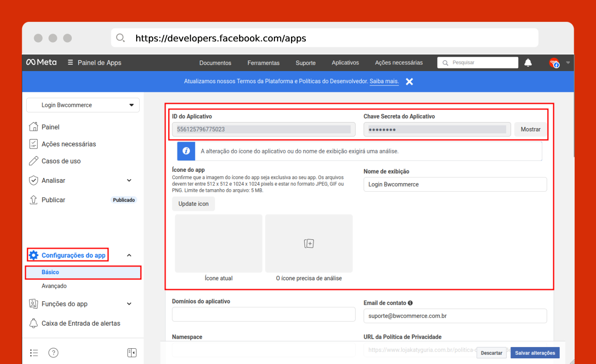This screenshot has width=596, height=364.
Task: Click the Funções do app people icon
Action: click(33, 304)
